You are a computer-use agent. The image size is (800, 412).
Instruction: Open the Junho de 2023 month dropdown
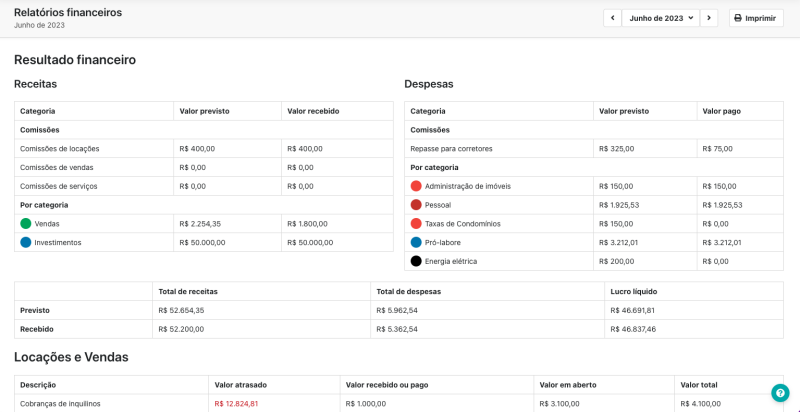660,18
